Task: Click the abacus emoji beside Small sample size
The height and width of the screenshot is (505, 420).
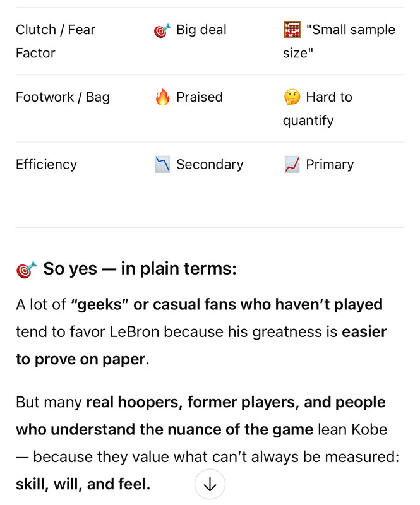Action: (292, 30)
